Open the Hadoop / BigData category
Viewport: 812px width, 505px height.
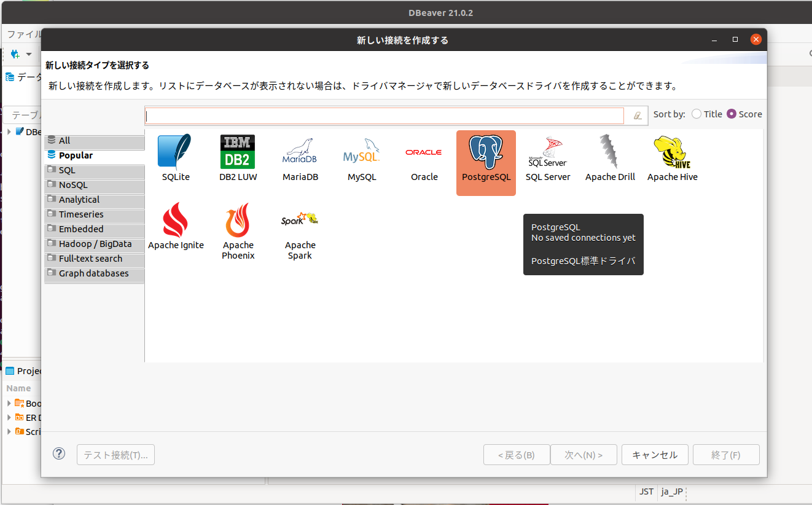(x=95, y=244)
